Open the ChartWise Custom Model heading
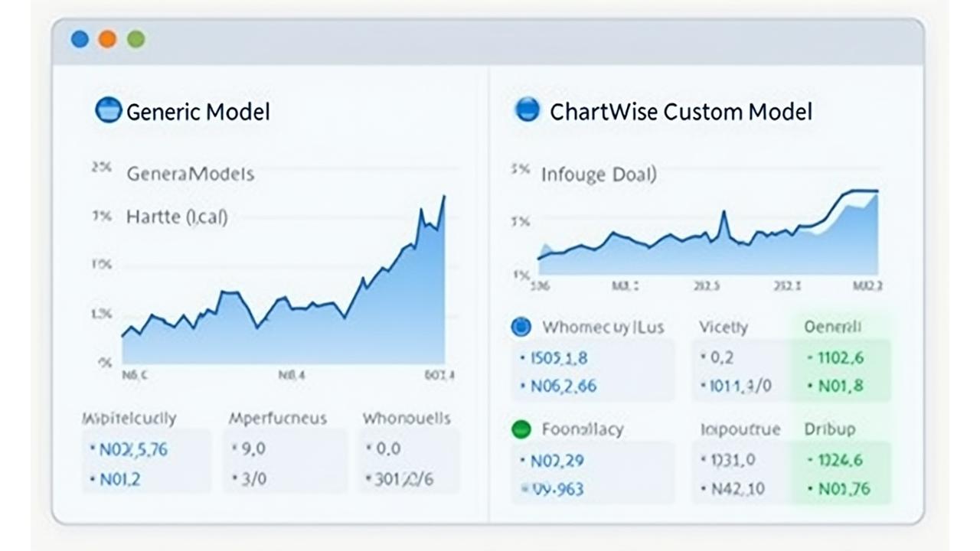The width and height of the screenshot is (980, 551). click(x=681, y=112)
